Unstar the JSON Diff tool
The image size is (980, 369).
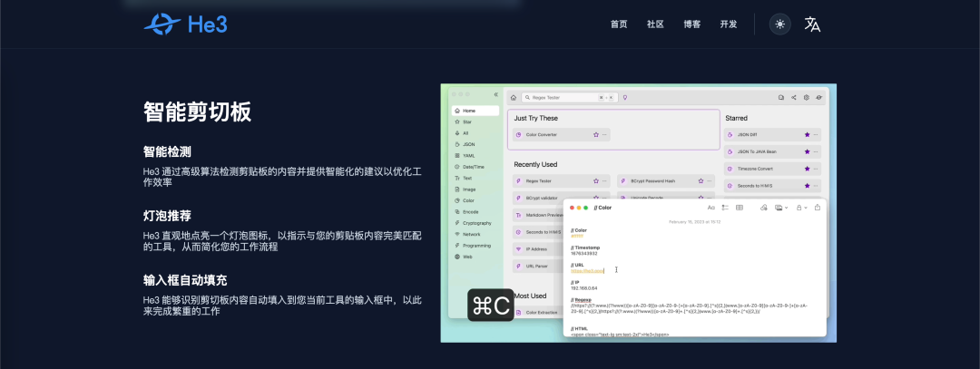point(807,134)
